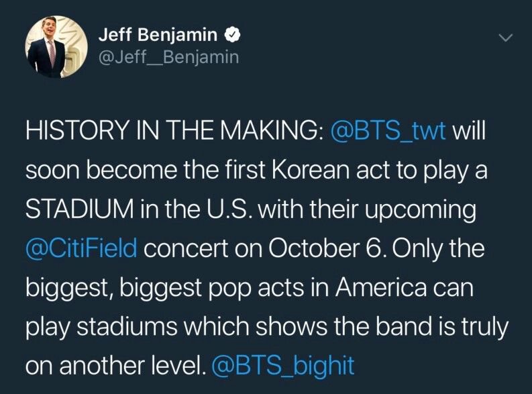Open the @BTS_twt mention link
The image size is (532, 394).
click(388, 131)
